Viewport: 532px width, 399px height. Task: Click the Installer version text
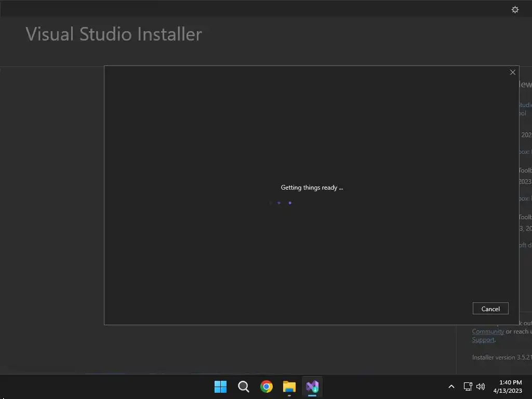pyautogui.click(x=502, y=357)
